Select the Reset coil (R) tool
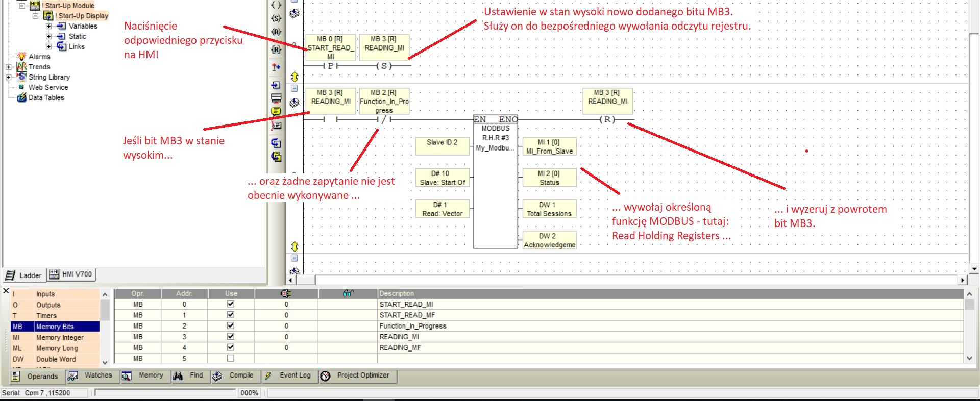Viewport: 980px width, 401px height. tap(276, 32)
